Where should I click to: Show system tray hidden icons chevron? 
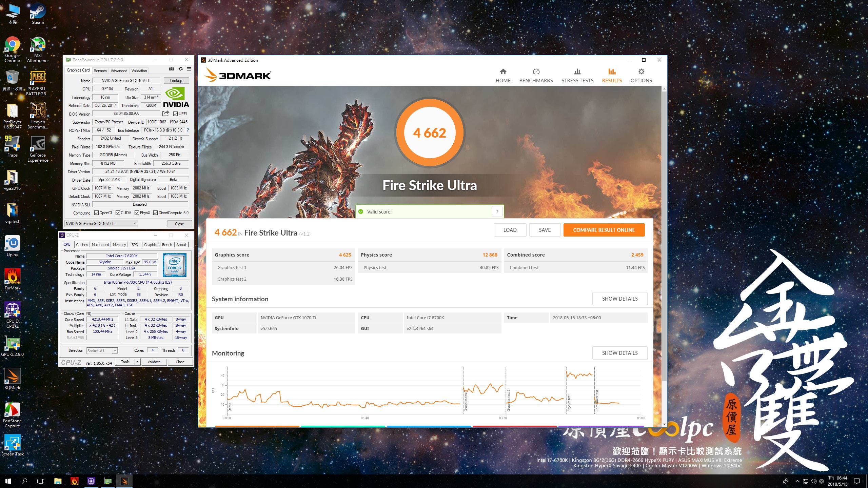797,481
